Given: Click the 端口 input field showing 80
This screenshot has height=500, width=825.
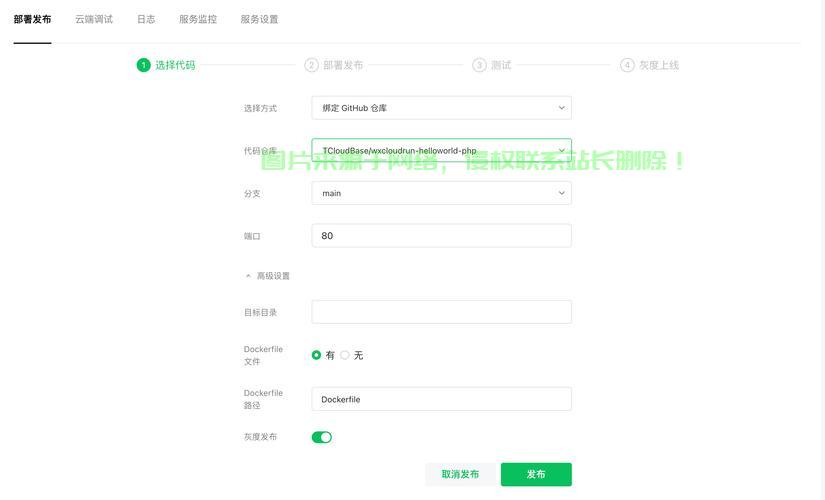Looking at the screenshot, I should pyautogui.click(x=441, y=236).
